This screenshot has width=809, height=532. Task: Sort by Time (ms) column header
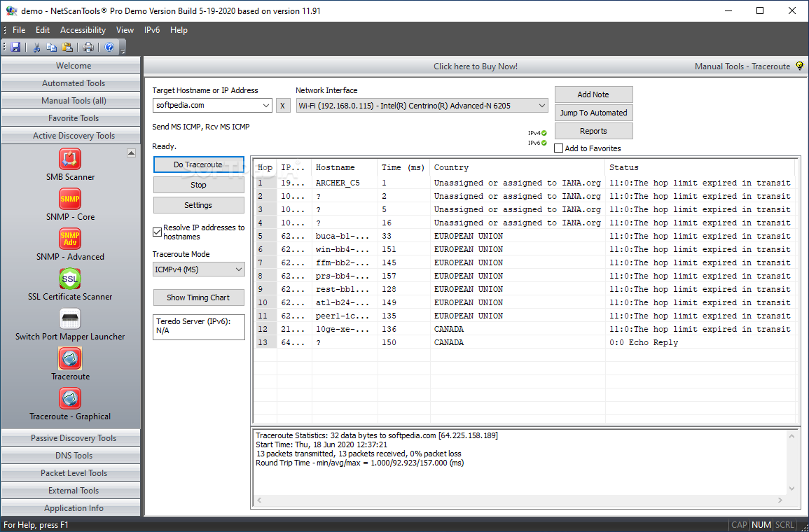click(403, 167)
